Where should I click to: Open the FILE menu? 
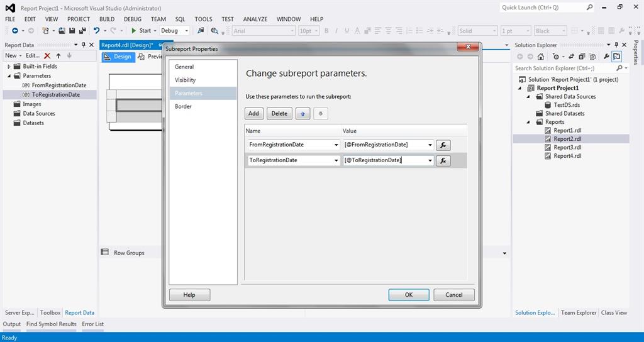pos(10,19)
